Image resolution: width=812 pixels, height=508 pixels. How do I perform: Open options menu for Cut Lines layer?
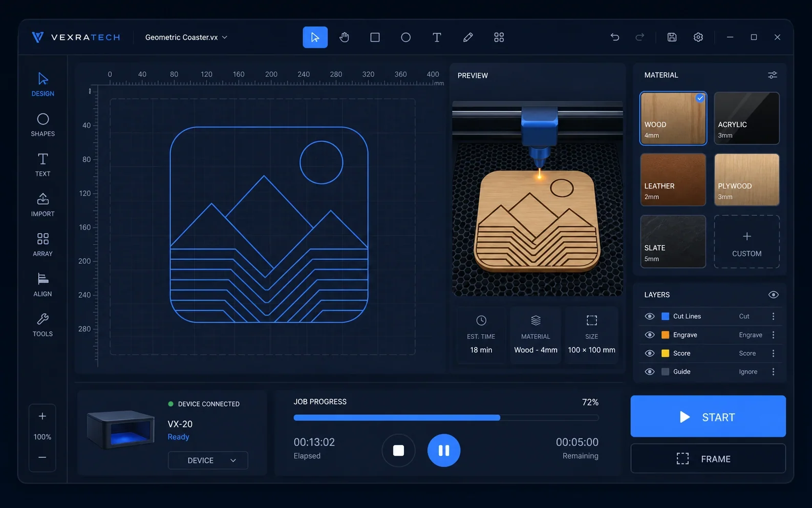pos(773,316)
